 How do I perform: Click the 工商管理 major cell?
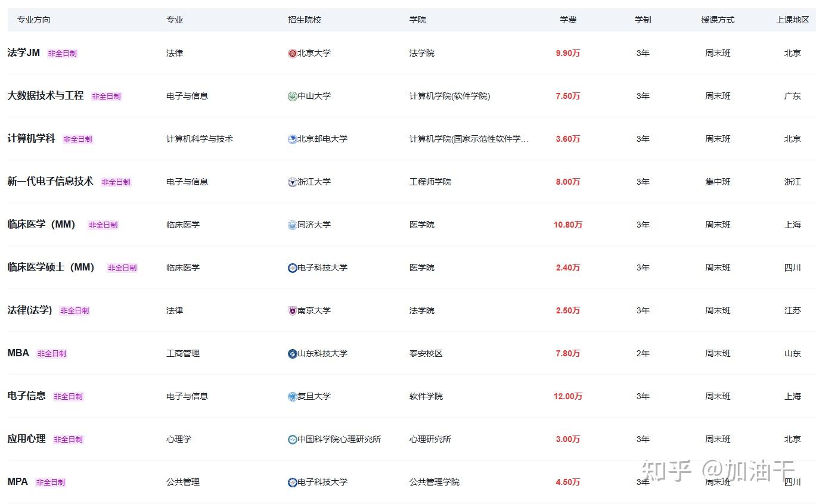coord(183,353)
